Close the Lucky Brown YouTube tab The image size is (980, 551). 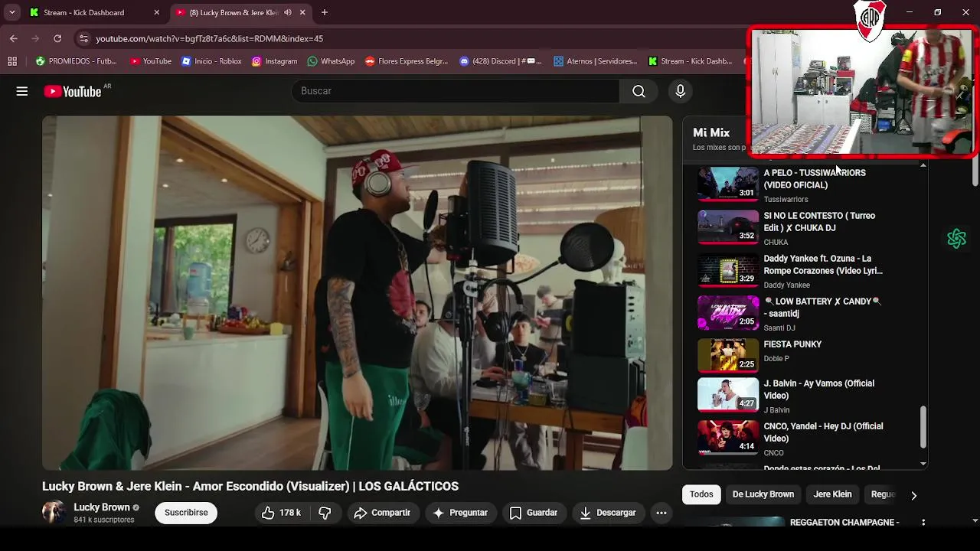302,12
